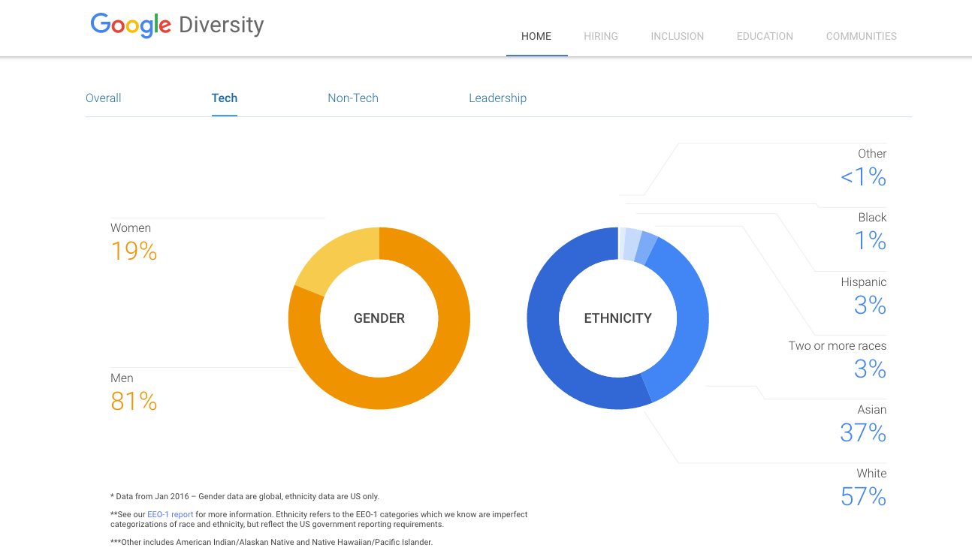This screenshot has width=972, height=560.
Task: Click the Black 1% value
Action: [x=871, y=241]
